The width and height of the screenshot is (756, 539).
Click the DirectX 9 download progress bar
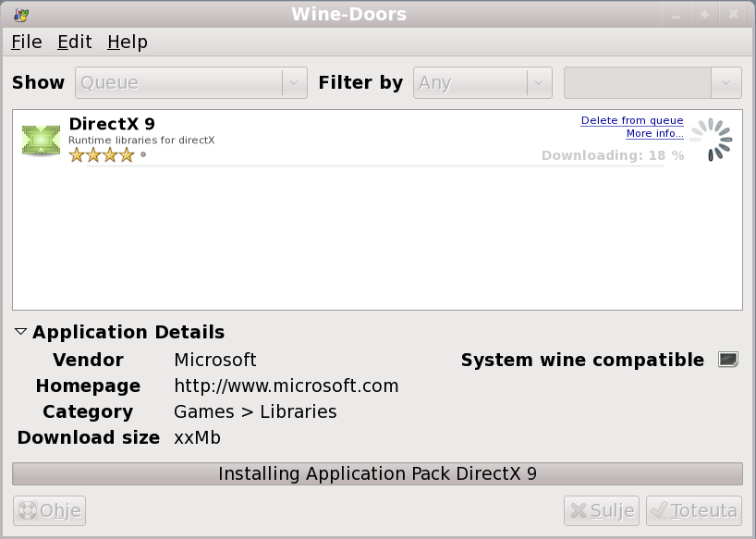(x=370, y=165)
